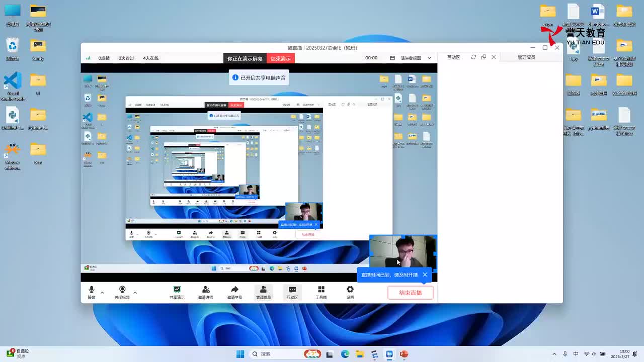Viewport: 644px width, 362px height.
Task: Click the tray microphone icon
Action: point(565,354)
